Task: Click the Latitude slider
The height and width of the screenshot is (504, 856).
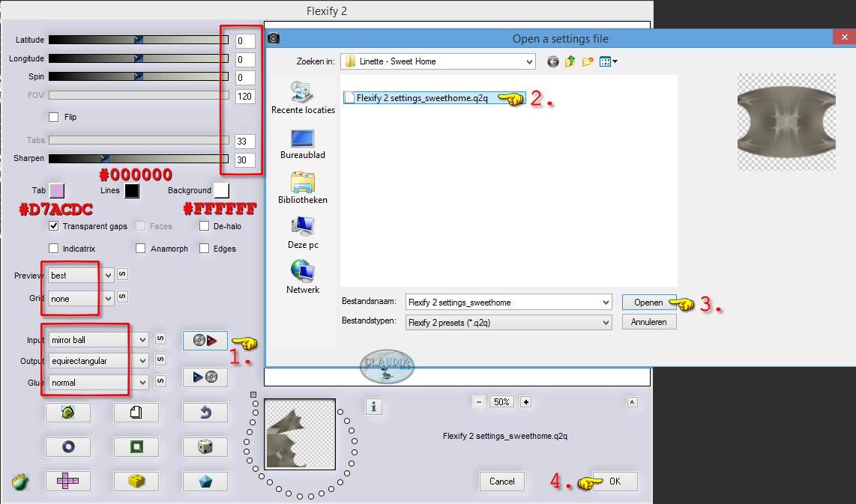Action: point(139,40)
